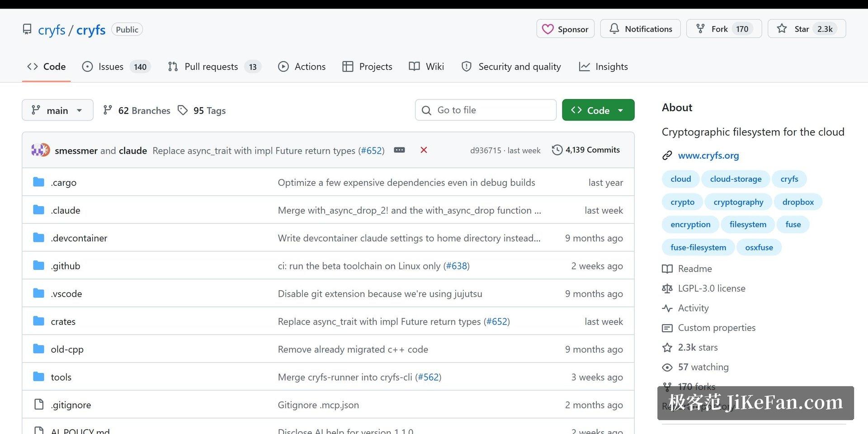Expand the green Code dropdown
This screenshot has width=868, height=434.
tap(598, 110)
